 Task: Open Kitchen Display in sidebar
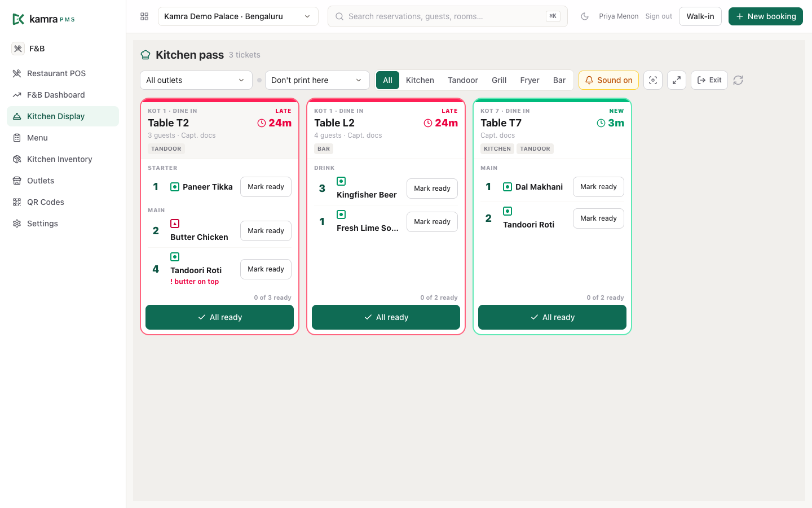[63, 116]
